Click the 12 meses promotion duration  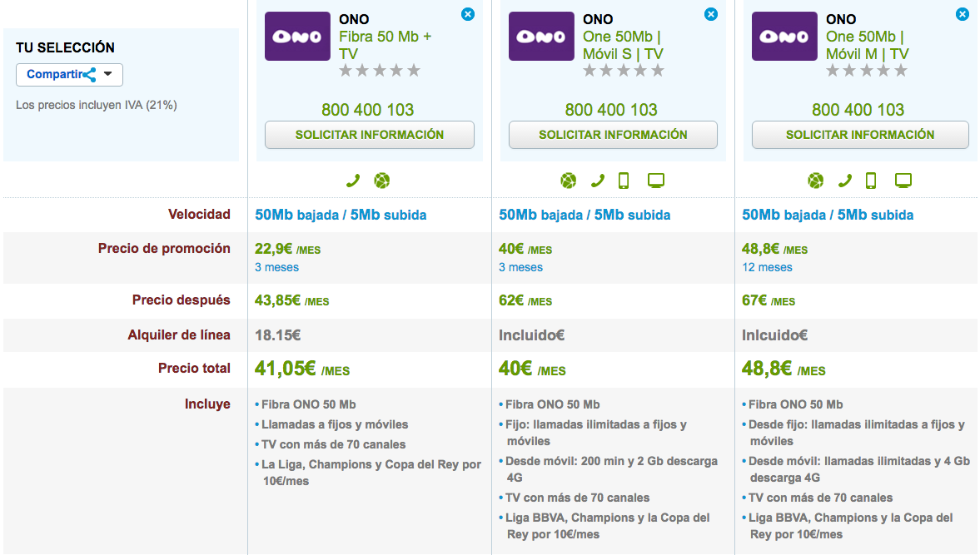[x=767, y=267]
